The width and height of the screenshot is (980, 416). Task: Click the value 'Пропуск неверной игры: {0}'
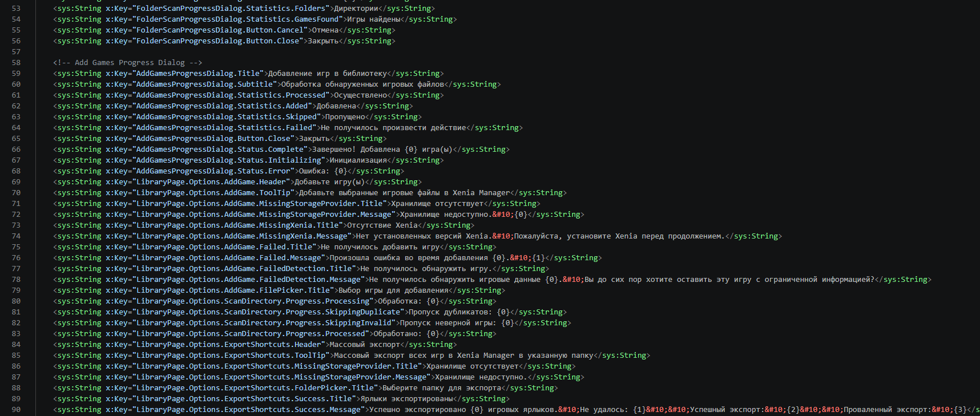click(x=457, y=323)
